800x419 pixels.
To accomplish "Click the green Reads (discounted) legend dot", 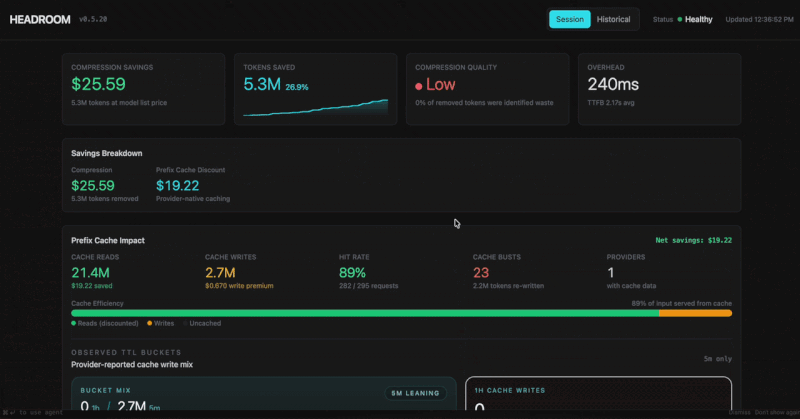I will click(74, 323).
